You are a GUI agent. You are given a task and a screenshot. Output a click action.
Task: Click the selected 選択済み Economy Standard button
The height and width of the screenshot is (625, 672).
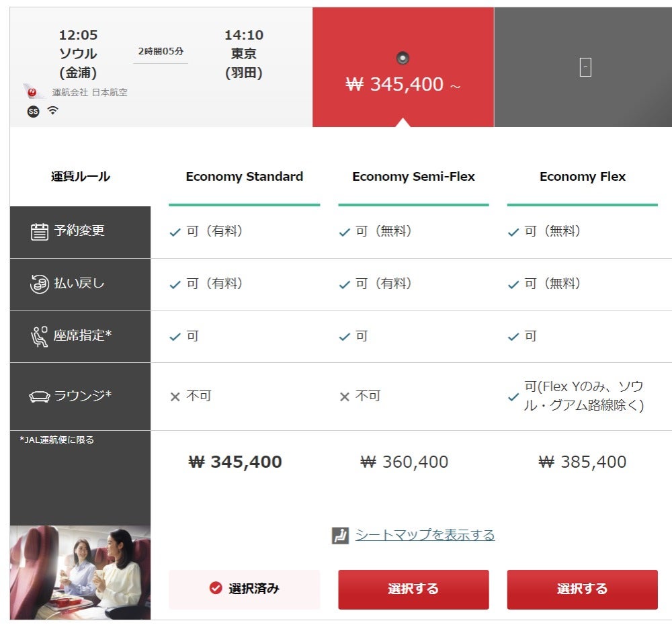pos(244,589)
